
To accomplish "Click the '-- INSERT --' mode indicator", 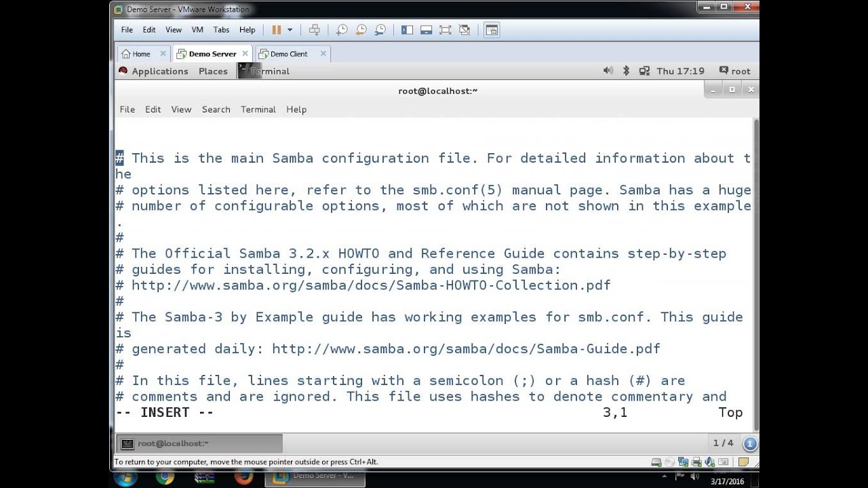I will pyautogui.click(x=164, y=412).
